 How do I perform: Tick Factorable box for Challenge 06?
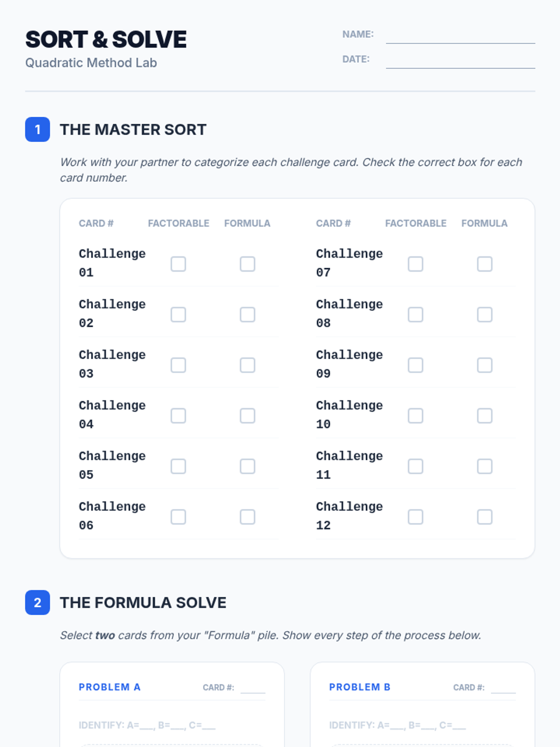coord(178,517)
